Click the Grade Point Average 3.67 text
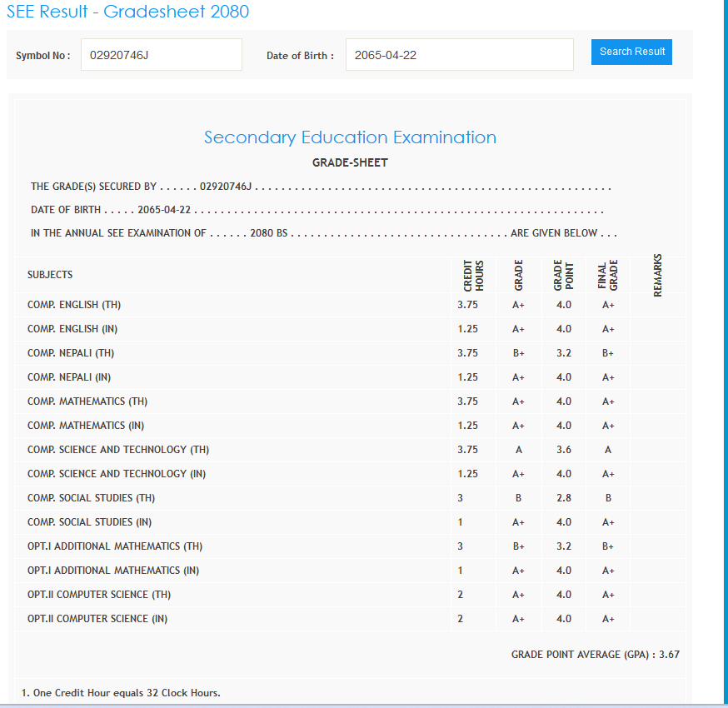This screenshot has width=728, height=708. [x=595, y=655]
